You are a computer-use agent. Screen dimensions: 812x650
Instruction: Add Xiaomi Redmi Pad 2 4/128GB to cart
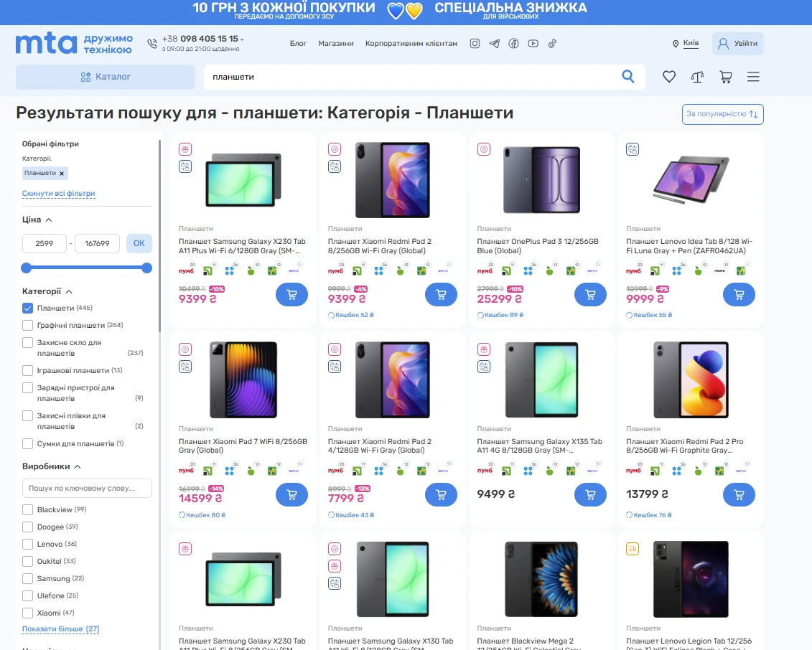[x=441, y=495]
